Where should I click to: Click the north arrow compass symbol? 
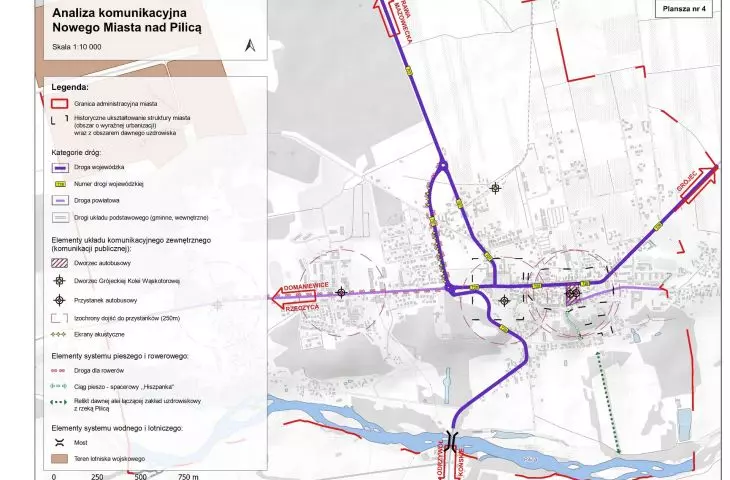[x=250, y=45]
